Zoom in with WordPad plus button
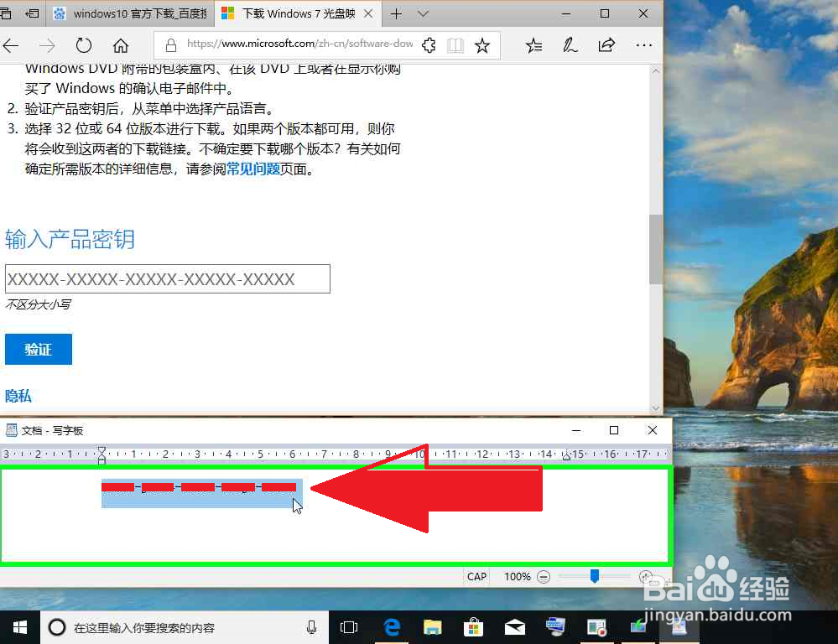This screenshot has width=838, height=644. coord(646,577)
